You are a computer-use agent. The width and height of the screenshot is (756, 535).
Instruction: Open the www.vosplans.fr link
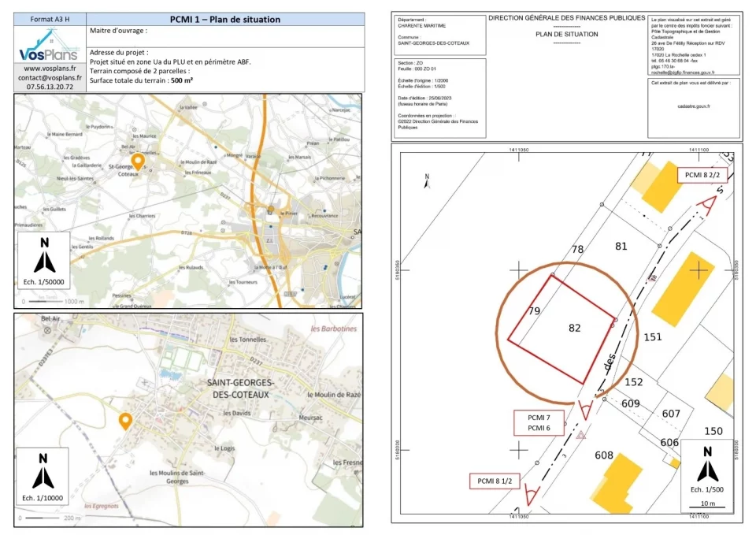50,68
